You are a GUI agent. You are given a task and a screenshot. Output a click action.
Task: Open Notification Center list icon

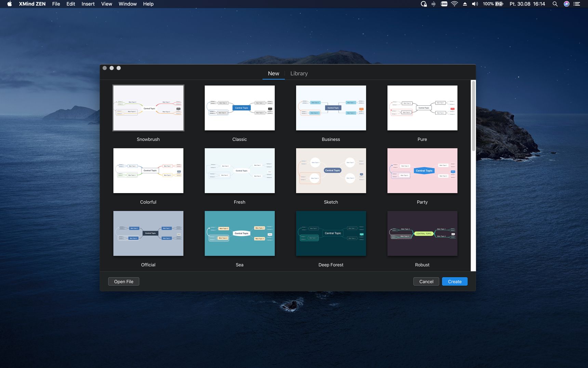point(577,4)
